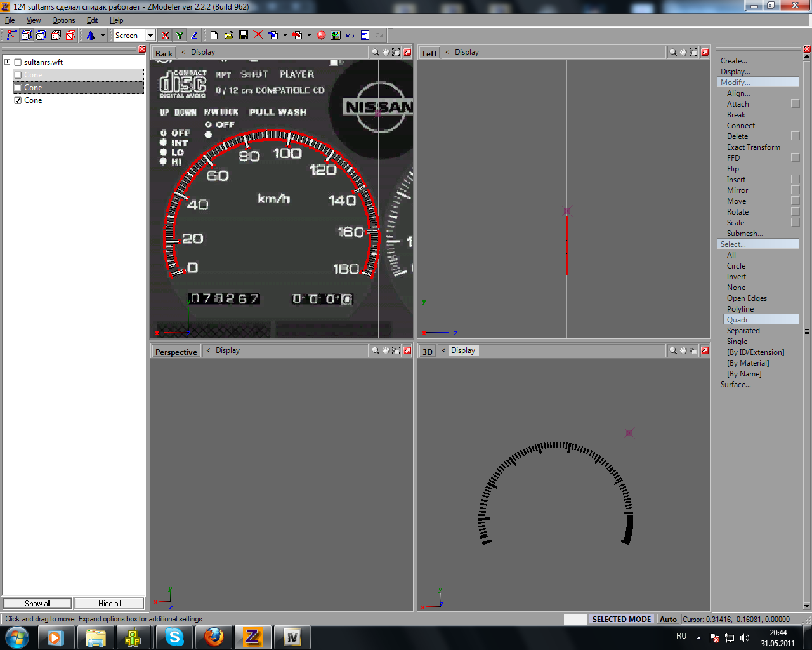Viewport: 812px width, 650px height.
Task: Open dropdown arrow next to import icon
Action: pyautogui.click(x=285, y=36)
